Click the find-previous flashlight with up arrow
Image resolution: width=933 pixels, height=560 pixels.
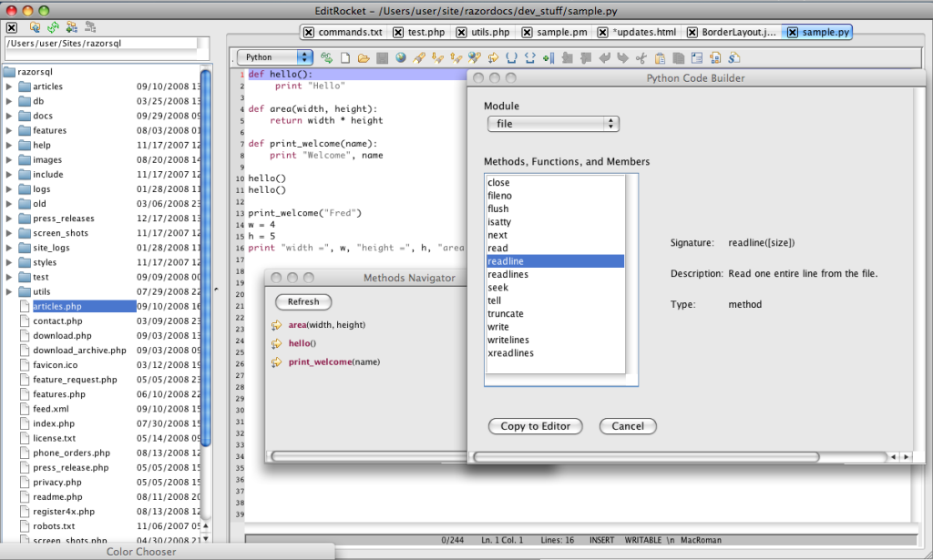pyautogui.click(x=456, y=57)
